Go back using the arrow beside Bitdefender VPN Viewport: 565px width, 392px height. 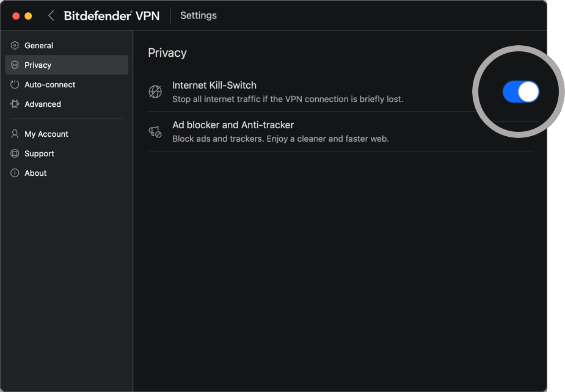point(51,15)
